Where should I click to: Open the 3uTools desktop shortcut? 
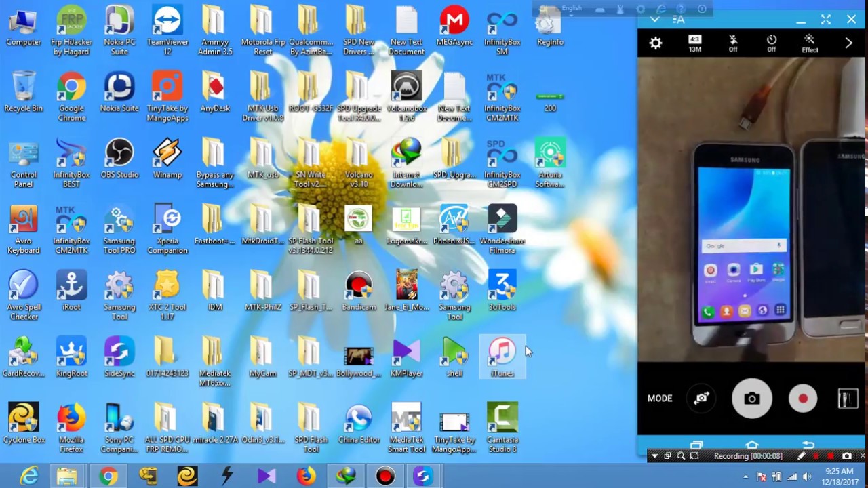point(502,291)
